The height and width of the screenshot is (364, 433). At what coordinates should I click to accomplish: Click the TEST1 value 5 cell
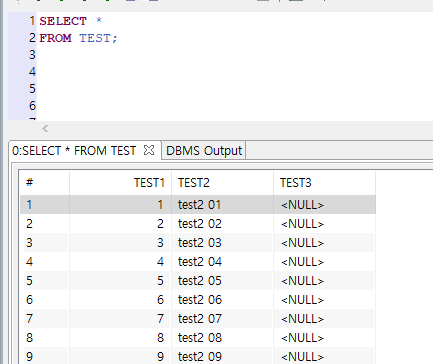[x=121, y=281]
